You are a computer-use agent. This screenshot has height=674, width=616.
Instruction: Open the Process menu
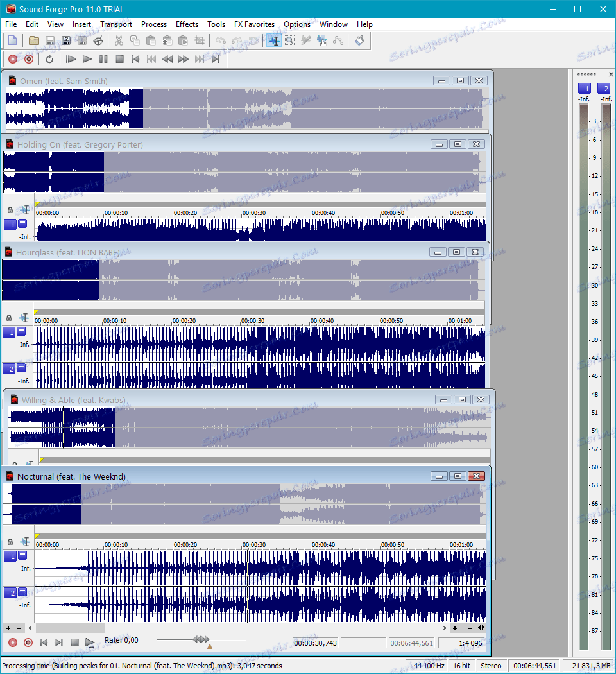point(154,24)
